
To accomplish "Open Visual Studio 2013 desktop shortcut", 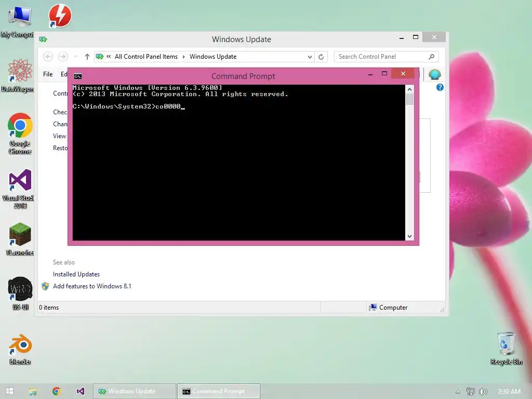I will (x=19, y=188).
